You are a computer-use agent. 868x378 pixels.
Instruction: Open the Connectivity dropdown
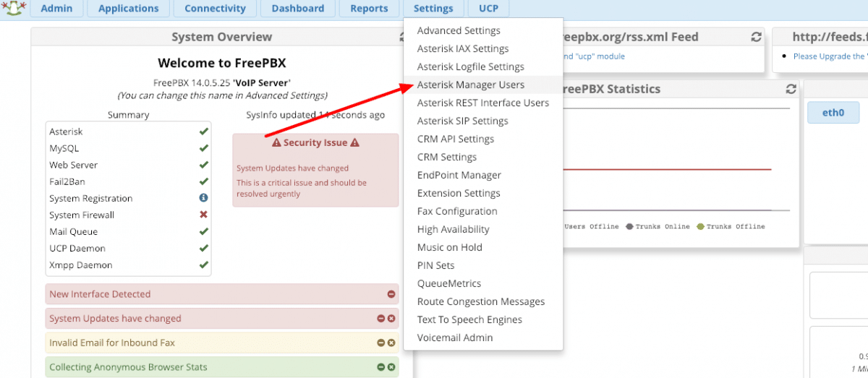coord(215,9)
